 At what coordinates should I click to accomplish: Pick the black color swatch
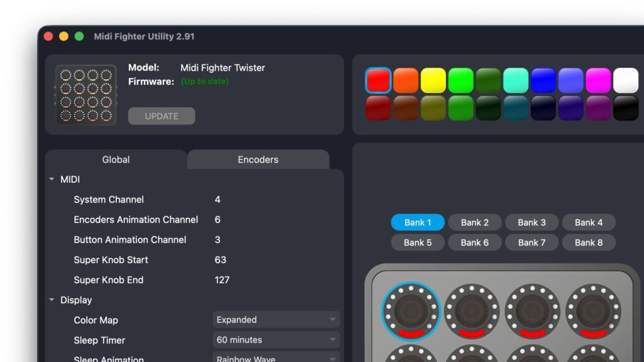626,108
